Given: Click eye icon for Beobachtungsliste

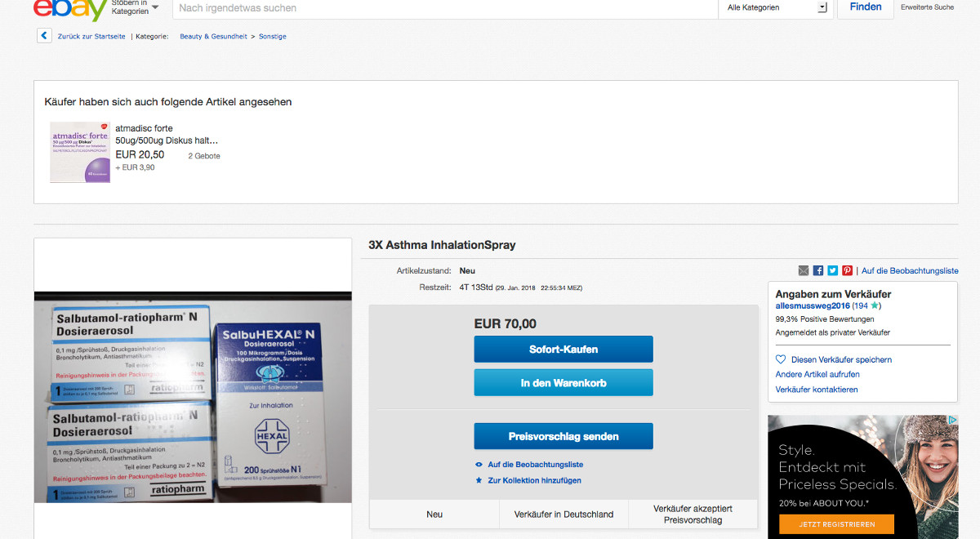Looking at the screenshot, I should click(x=479, y=465).
